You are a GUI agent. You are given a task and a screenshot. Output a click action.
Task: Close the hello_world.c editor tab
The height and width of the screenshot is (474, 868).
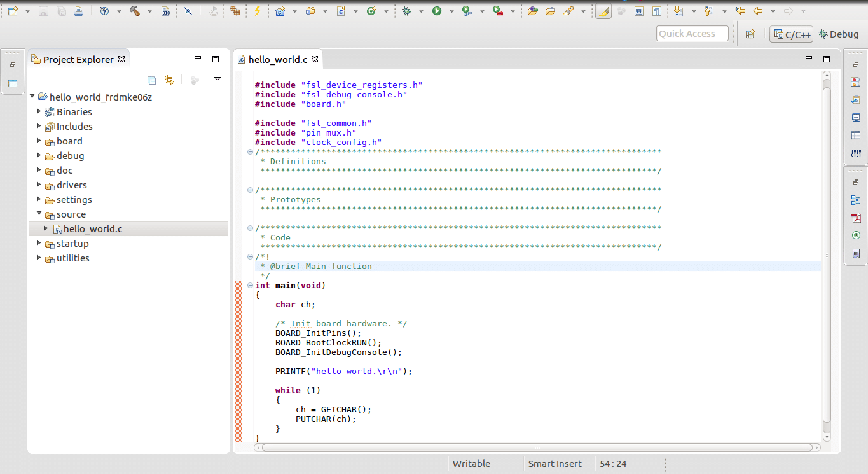coord(314,60)
